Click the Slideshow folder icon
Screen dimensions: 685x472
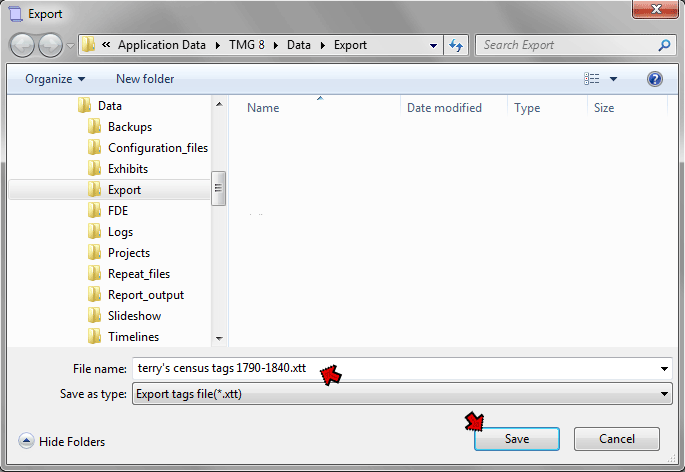tap(94, 316)
